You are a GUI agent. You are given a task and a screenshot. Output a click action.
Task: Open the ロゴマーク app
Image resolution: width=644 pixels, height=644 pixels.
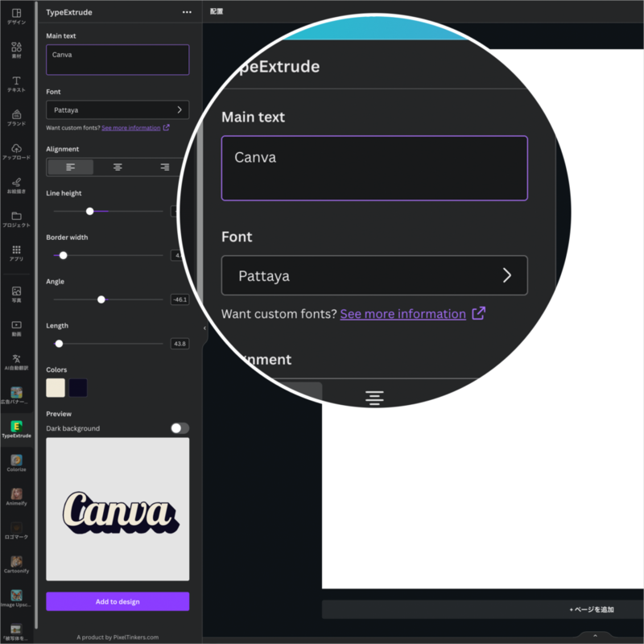point(16,531)
